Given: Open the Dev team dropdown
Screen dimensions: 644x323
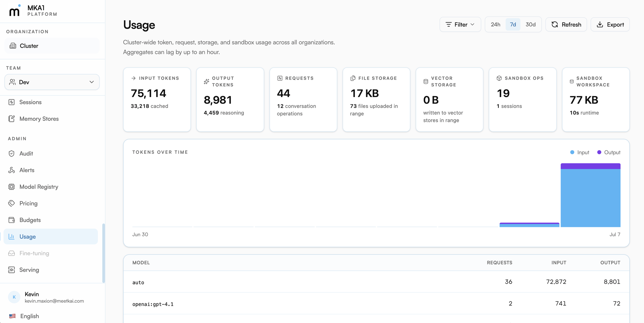Looking at the screenshot, I should pos(52,82).
